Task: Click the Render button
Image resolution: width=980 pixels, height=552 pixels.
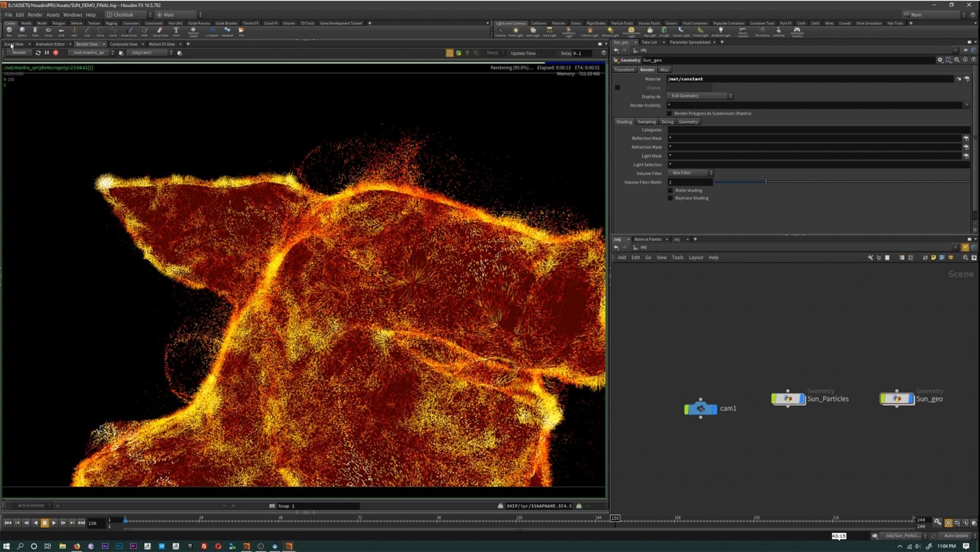Action: tap(19, 52)
